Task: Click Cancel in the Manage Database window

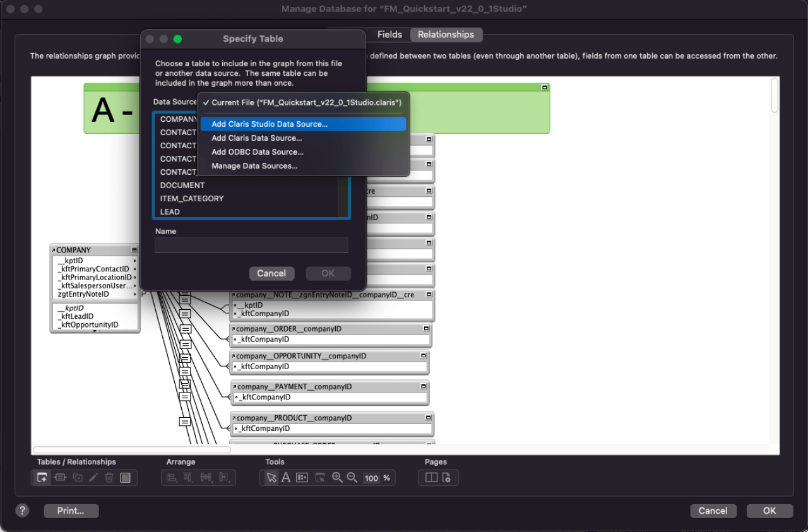Action: [713, 511]
